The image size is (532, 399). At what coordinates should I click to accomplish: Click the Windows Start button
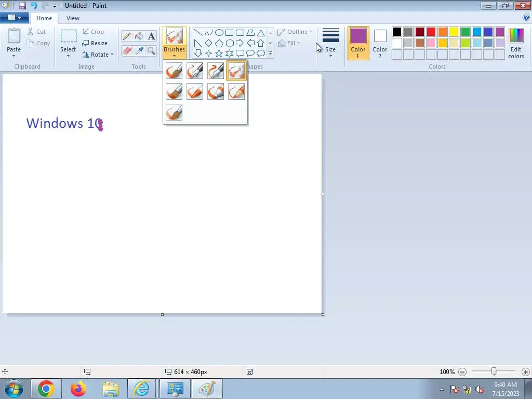14,389
